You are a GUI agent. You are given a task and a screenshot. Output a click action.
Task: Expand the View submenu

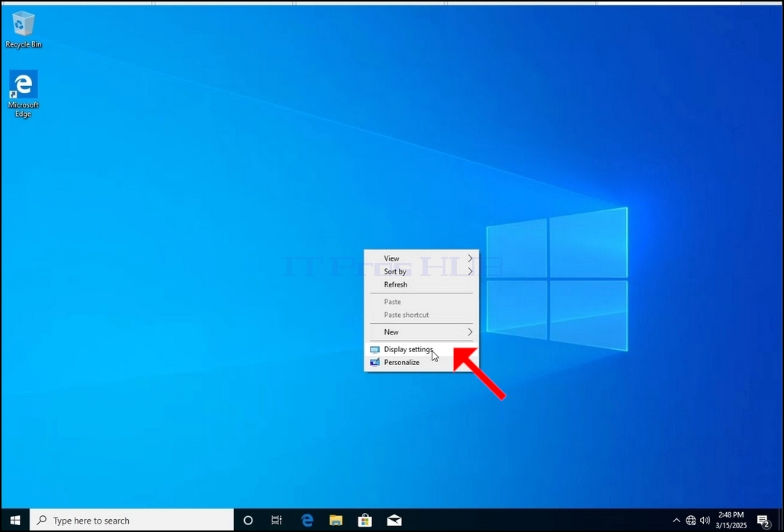pyautogui.click(x=421, y=258)
